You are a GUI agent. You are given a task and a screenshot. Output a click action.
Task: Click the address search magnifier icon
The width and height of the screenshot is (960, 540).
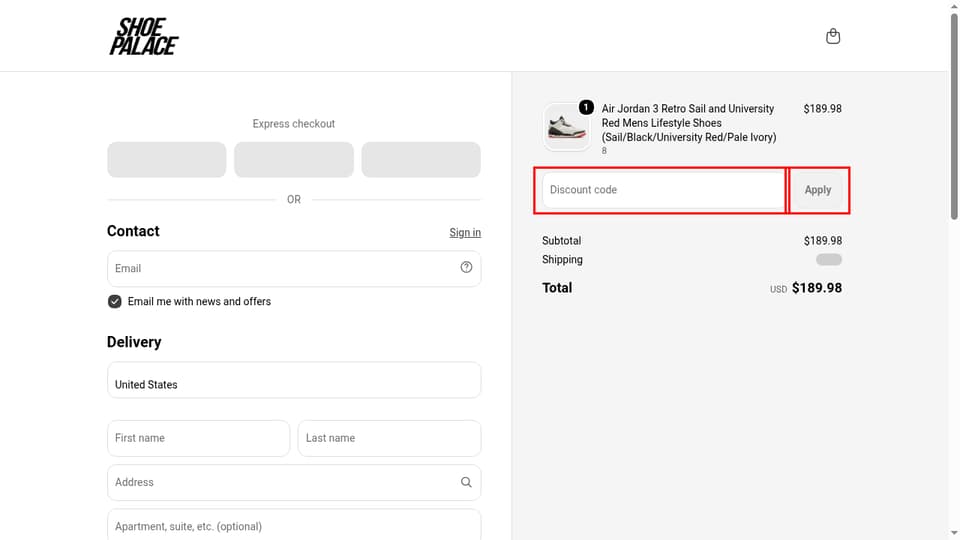(466, 482)
